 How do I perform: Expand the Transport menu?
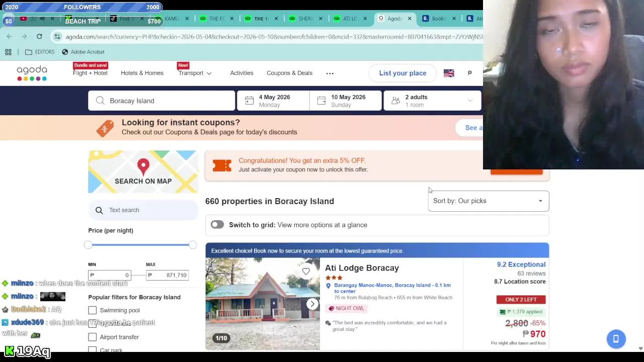pos(195,73)
